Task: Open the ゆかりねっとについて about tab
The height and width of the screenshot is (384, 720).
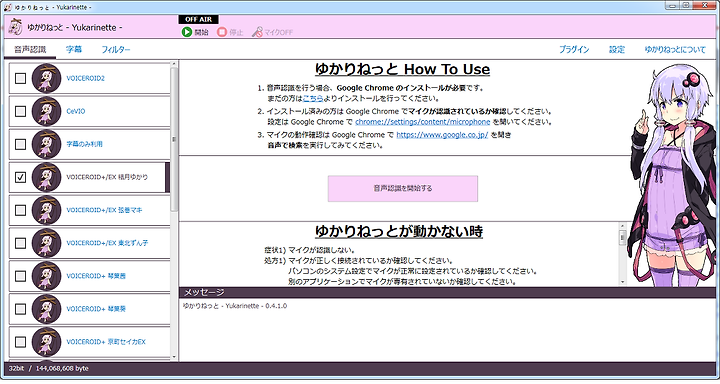Action: point(675,50)
